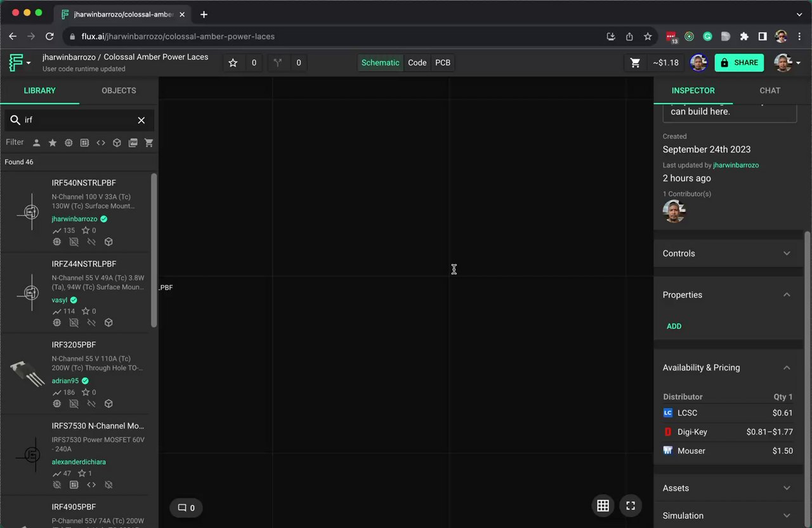Collapse the Availability & Pricing section

(728, 367)
